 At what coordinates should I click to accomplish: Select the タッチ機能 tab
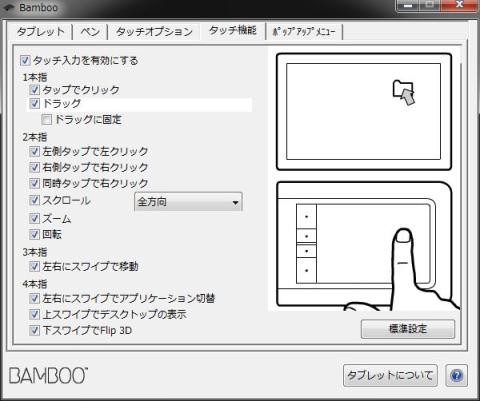point(233,31)
